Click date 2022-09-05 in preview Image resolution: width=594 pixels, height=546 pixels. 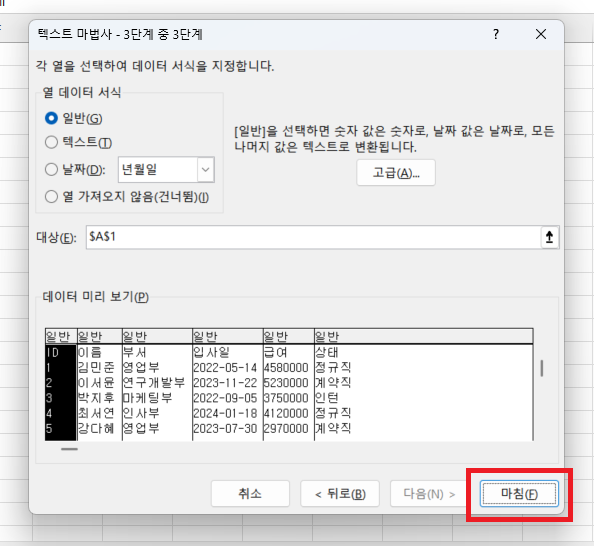pos(225,398)
